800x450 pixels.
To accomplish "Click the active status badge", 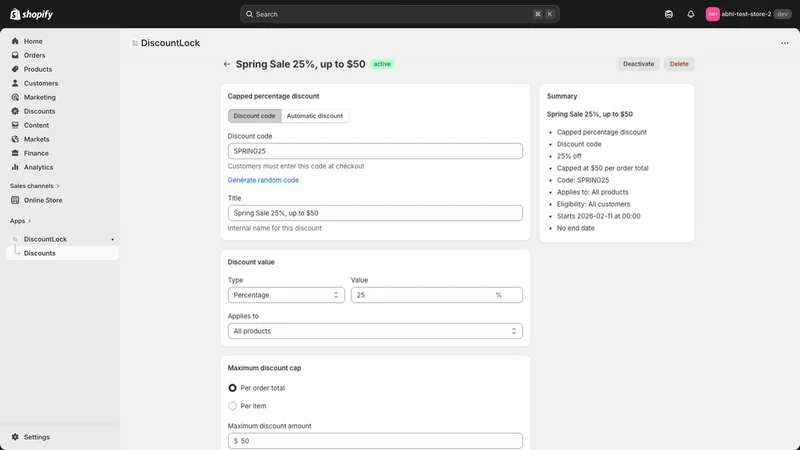I will [x=382, y=64].
